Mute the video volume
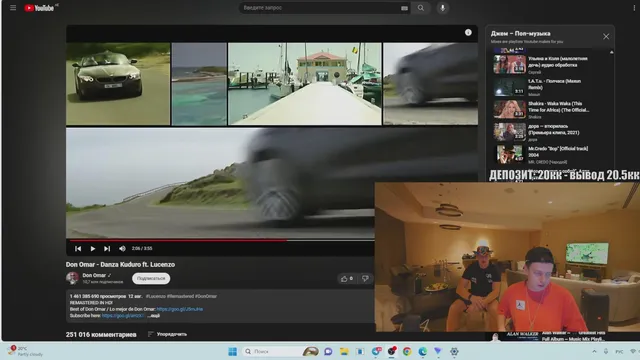The height and width of the screenshot is (360, 640). tap(122, 249)
